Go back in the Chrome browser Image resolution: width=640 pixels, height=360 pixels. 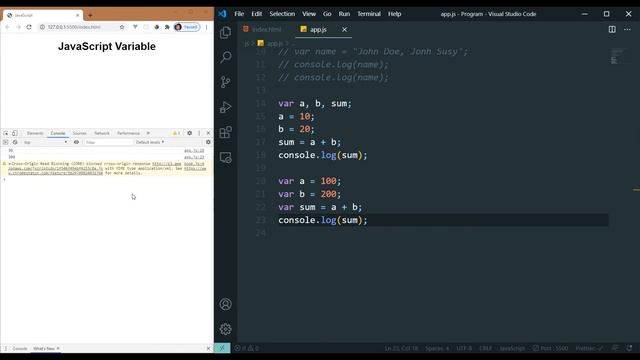(7, 27)
